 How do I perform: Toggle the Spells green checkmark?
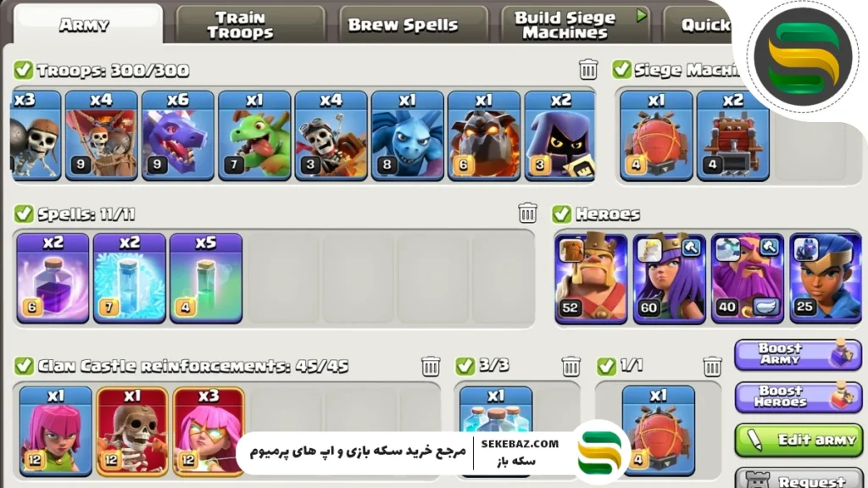click(x=23, y=213)
